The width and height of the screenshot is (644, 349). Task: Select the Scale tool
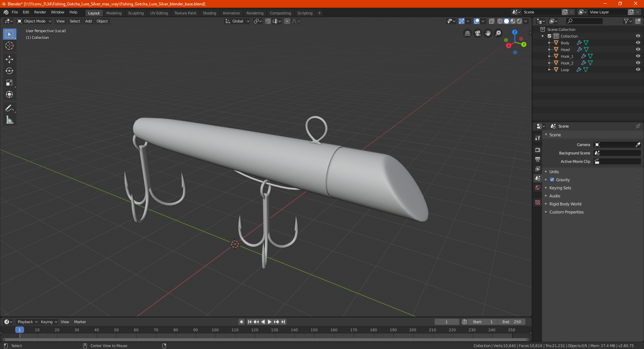click(9, 83)
